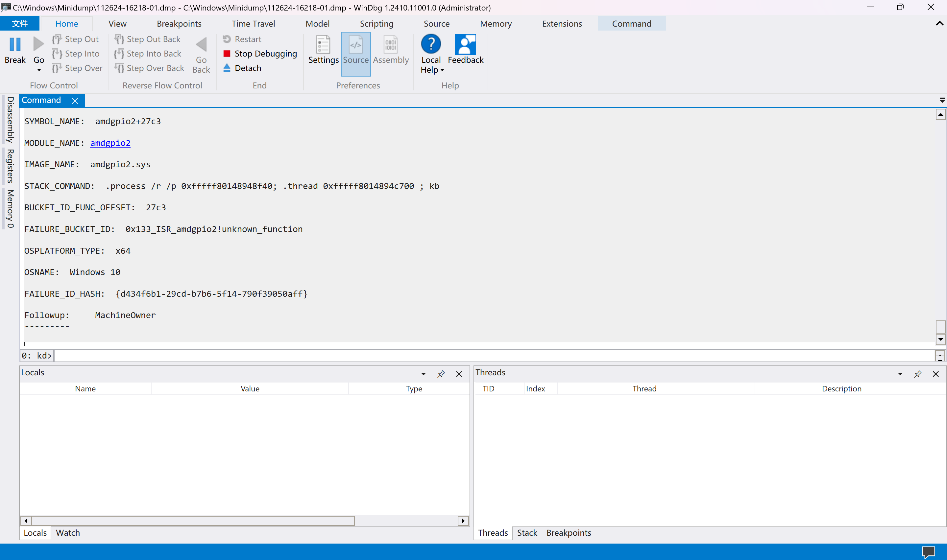Click the kd> command input field
The image size is (947, 560).
click(x=495, y=356)
